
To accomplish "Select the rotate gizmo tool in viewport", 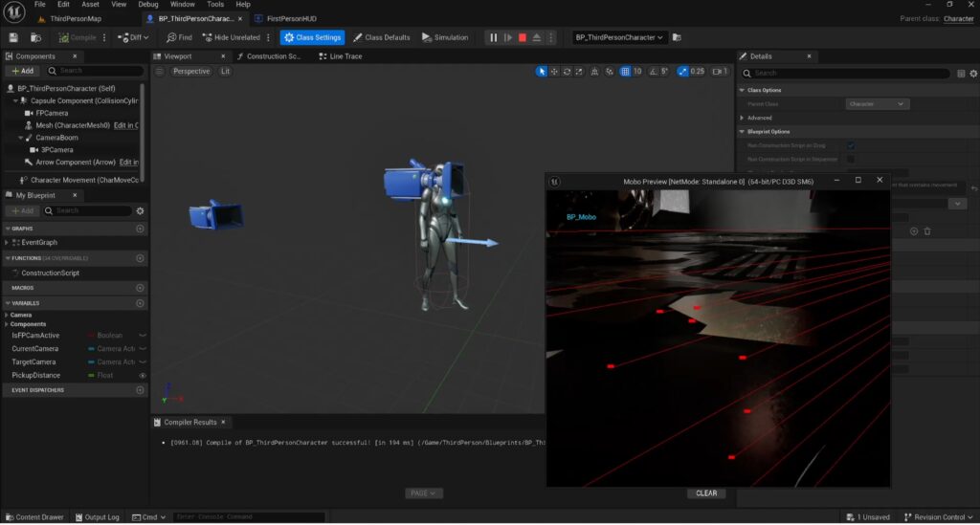I will click(x=568, y=71).
